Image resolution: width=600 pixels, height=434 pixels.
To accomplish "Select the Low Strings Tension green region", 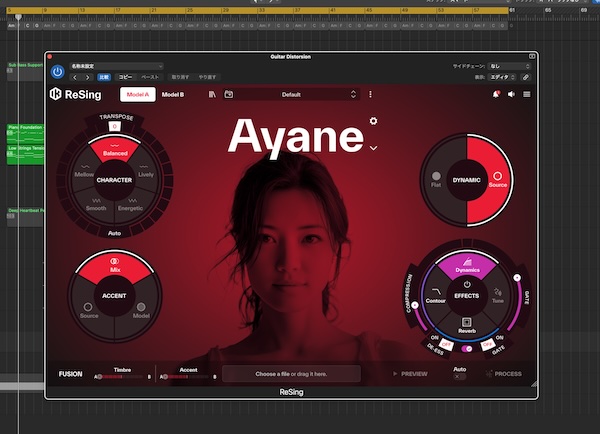I will [25, 155].
